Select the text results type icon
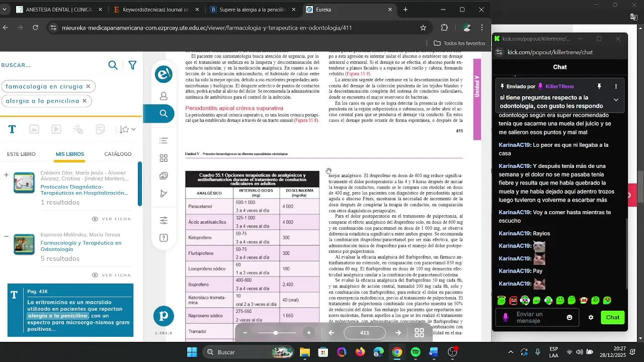Image resolution: width=644 pixels, height=362 pixels. pyautogui.click(x=12, y=129)
